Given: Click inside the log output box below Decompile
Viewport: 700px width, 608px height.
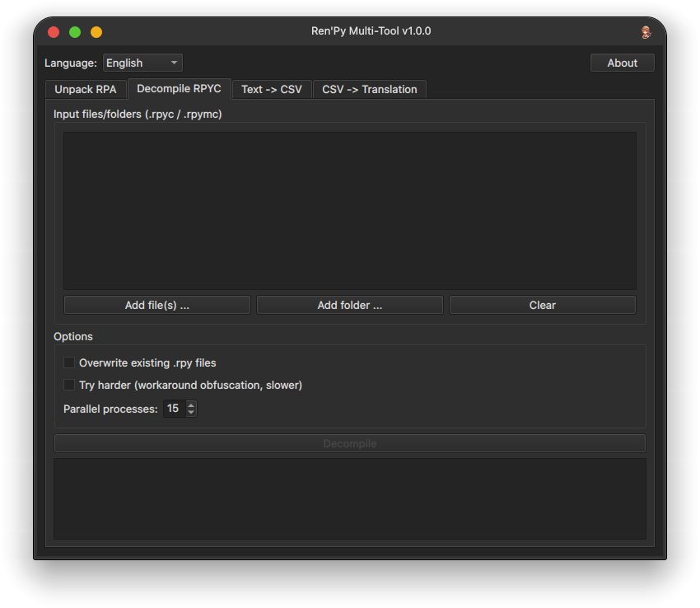Looking at the screenshot, I should pos(349,498).
